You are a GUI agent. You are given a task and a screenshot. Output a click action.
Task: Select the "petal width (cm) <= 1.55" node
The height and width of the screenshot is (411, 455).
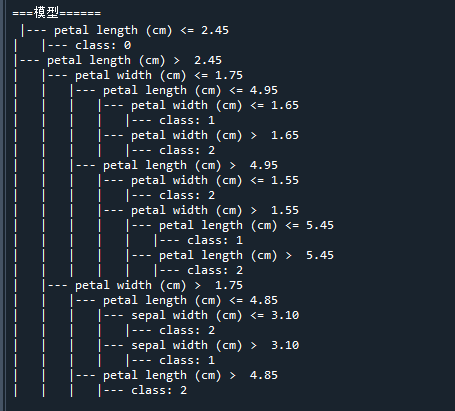pyautogui.click(x=215, y=180)
